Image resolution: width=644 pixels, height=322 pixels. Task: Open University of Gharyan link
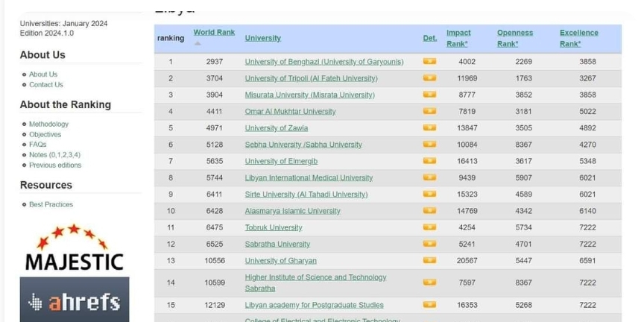281,261
